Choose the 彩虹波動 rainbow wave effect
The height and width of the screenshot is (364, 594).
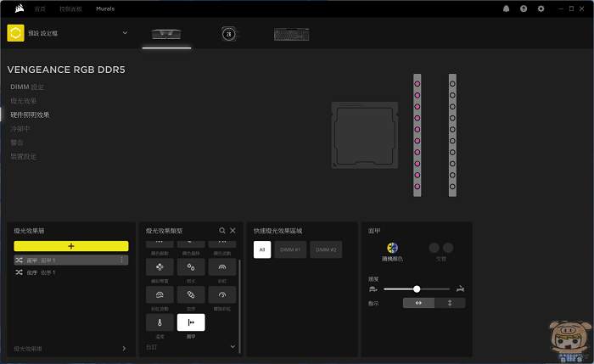[x=160, y=294]
